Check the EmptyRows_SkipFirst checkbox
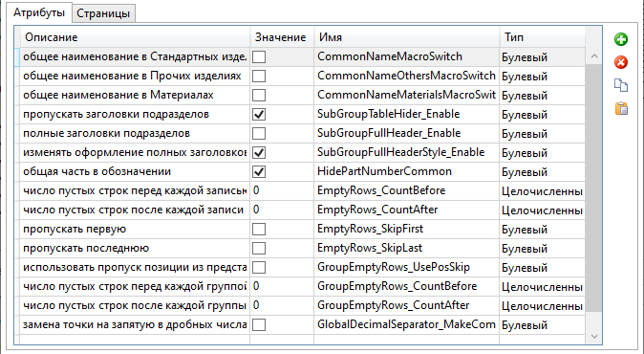This screenshot has width=644, height=354. click(x=259, y=229)
